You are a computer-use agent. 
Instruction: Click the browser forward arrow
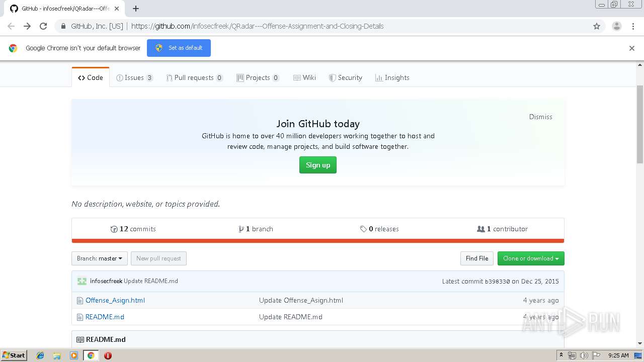pyautogui.click(x=27, y=26)
